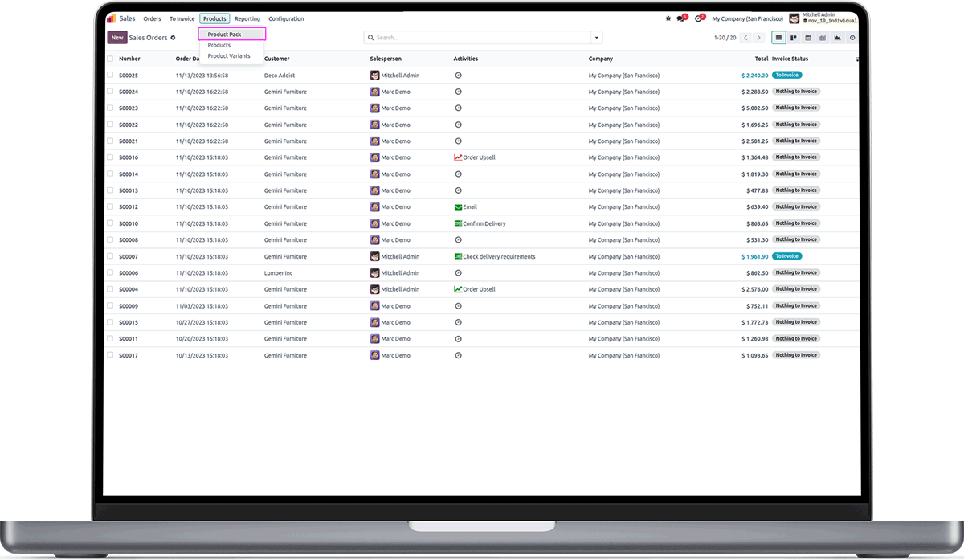Viewport: 964px width, 560px height.
Task: Tick checkbox for order S00016
Action: (110, 157)
